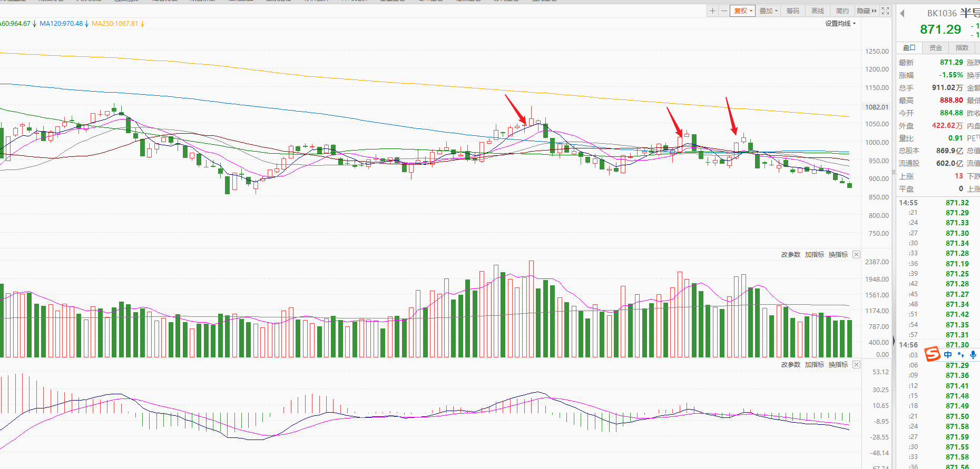Click 换指标 on the MACD panel
Image resolution: width=980 pixels, height=469 pixels.
pyautogui.click(x=838, y=365)
